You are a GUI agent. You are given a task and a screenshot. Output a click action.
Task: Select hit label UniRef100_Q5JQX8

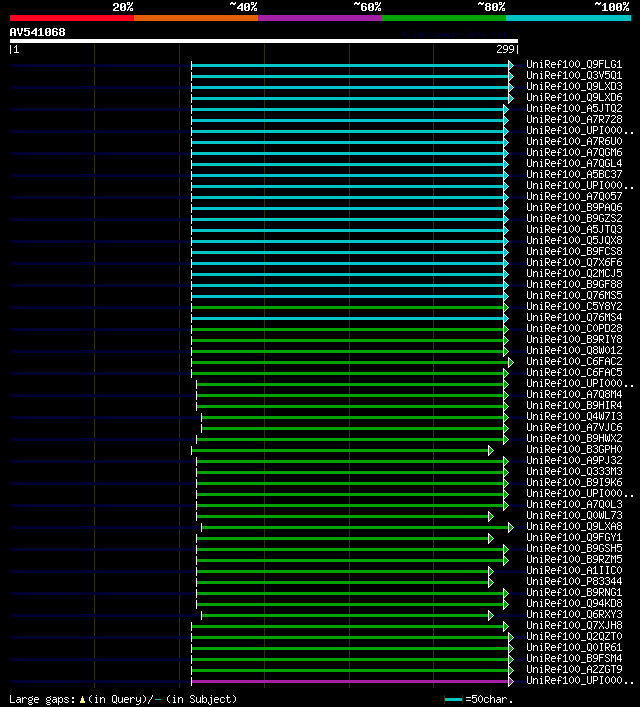(x=574, y=240)
